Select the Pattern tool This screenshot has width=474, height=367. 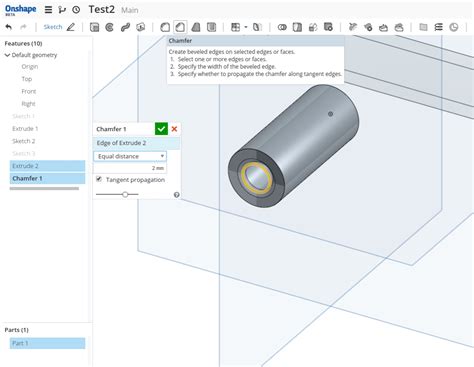tap(236, 27)
